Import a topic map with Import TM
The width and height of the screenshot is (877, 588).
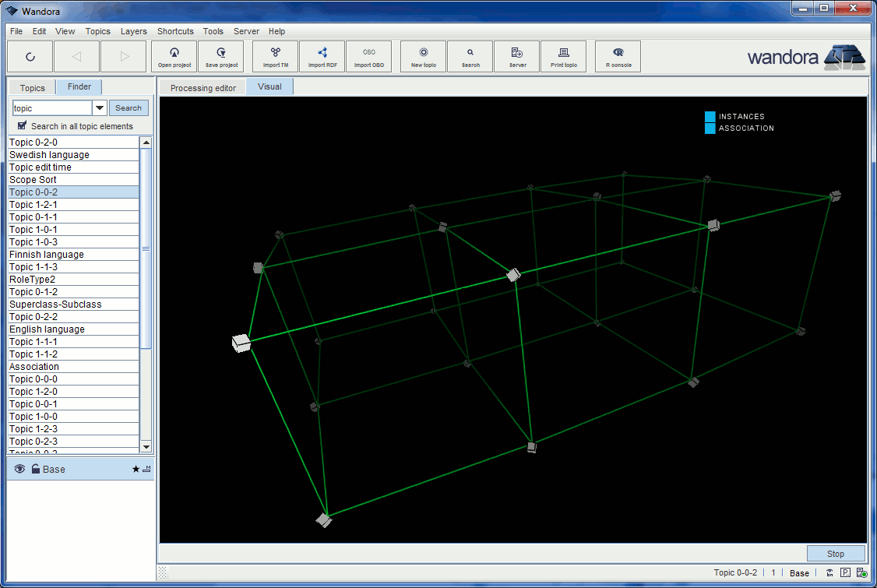[274, 56]
